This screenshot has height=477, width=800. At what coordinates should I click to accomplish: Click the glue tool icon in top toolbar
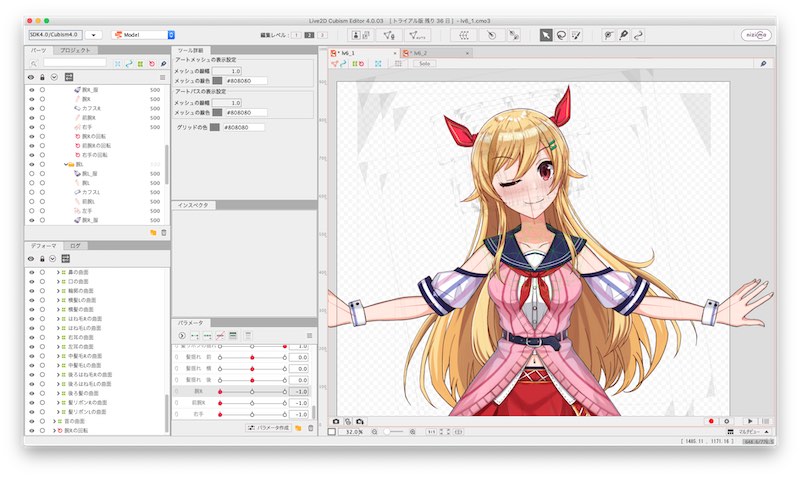pyautogui.click(x=514, y=35)
